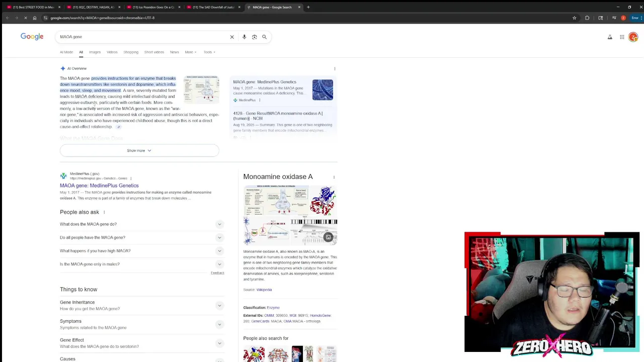The image size is (644, 362).
Task: Open the MedlinePlus DNA thumbnail image
Action: [x=323, y=90]
